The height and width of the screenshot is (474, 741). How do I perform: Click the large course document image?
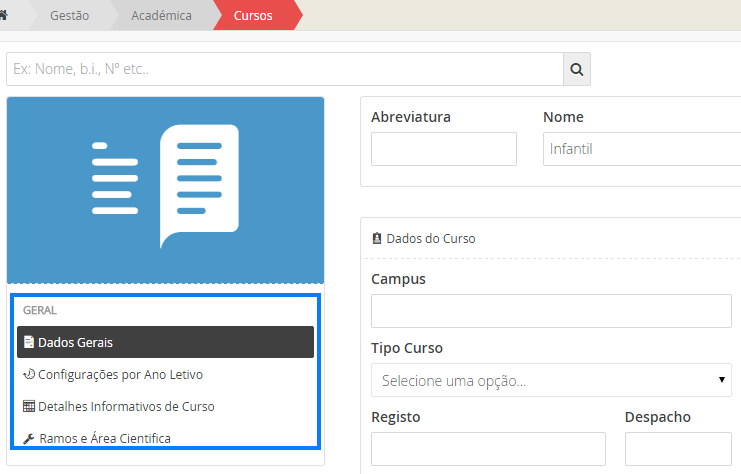point(166,187)
